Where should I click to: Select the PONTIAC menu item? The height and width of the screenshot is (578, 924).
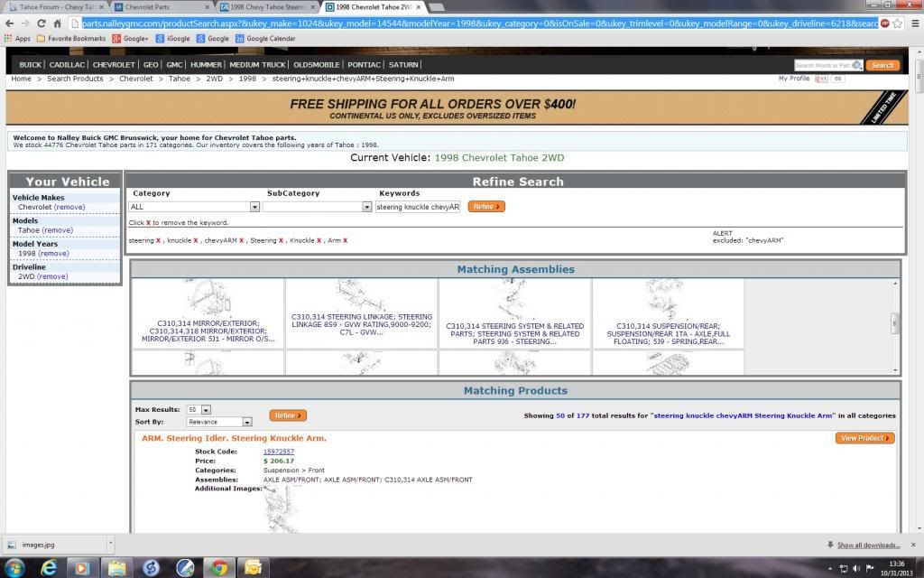coord(365,65)
